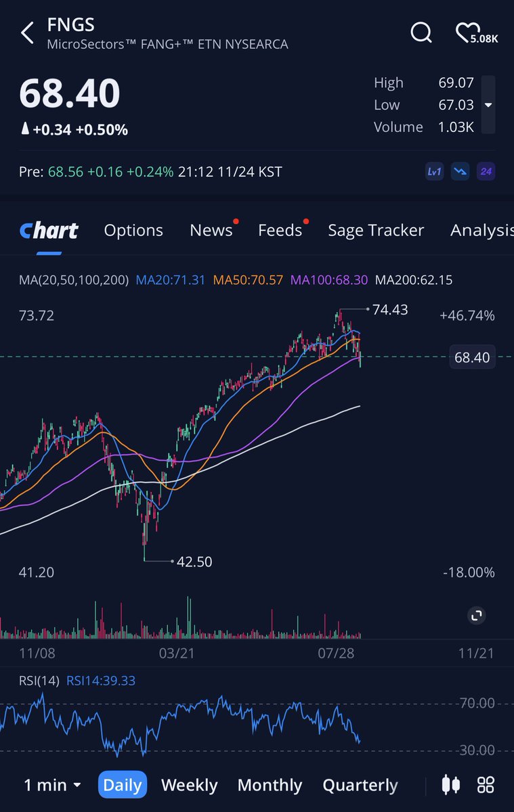Select the Chart tab

tap(49, 231)
